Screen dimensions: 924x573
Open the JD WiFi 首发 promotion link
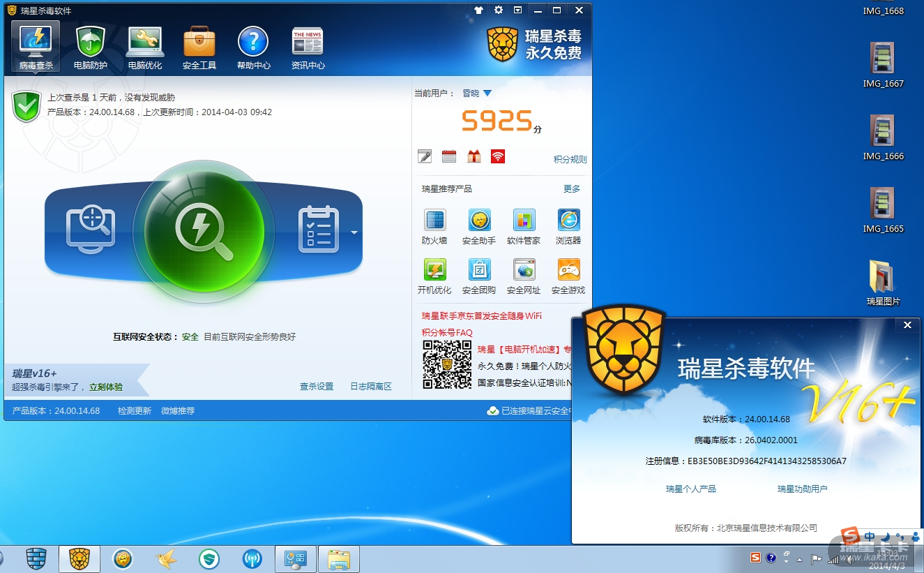[x=481, y=316]
